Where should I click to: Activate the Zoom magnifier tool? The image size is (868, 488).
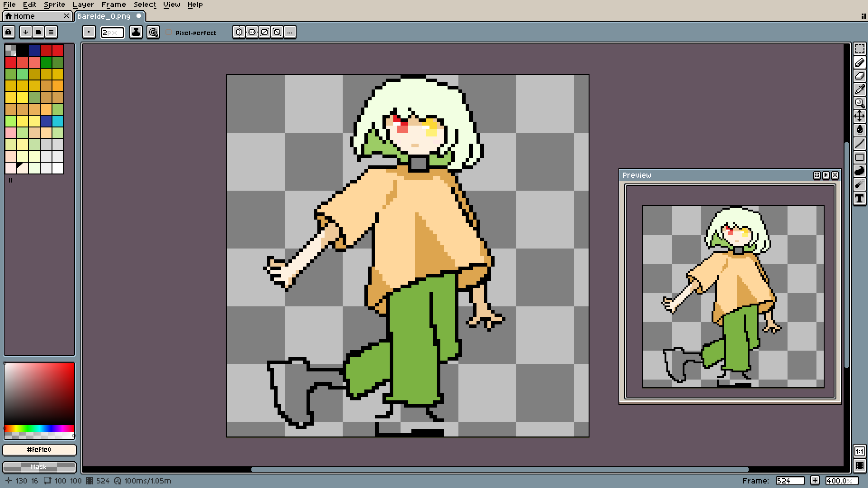[x=859, y=103]
